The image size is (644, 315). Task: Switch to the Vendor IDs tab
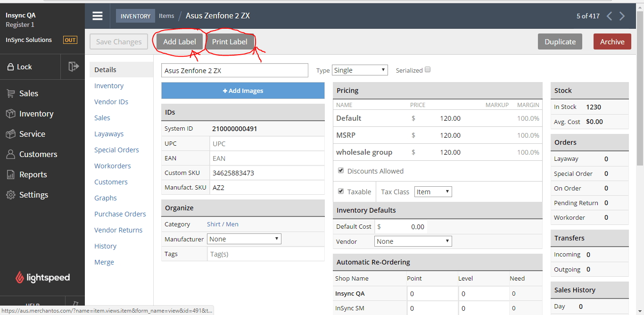pyautogui.click(x=111, y=102)
